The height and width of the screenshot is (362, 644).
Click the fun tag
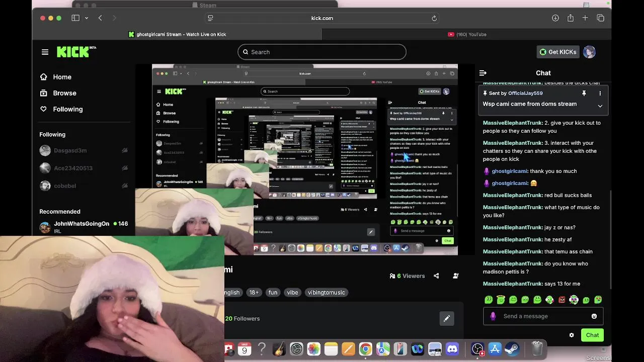pos(273,292)
